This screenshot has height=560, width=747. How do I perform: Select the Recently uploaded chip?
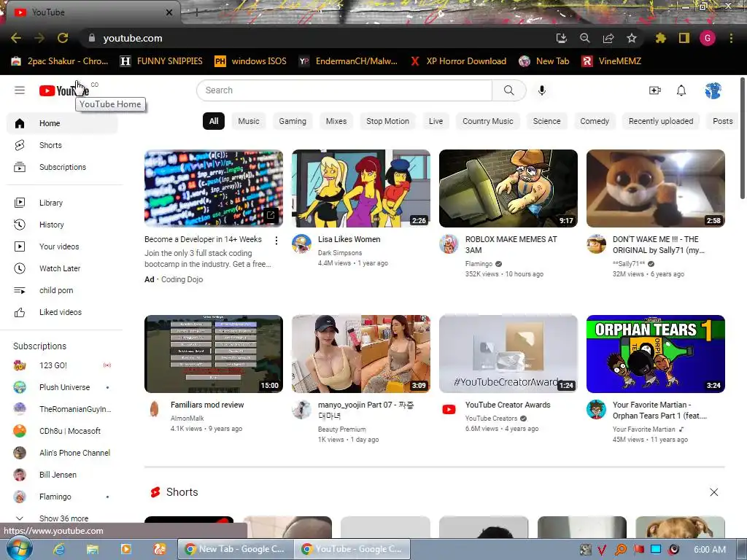tap(661, 121)
